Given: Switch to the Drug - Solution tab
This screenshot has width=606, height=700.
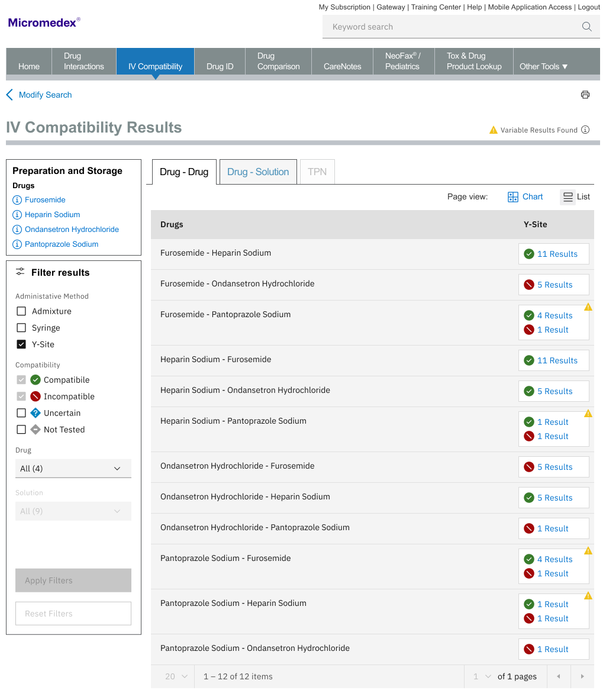Looking at the screenshot, I should (x=258, y=172).
